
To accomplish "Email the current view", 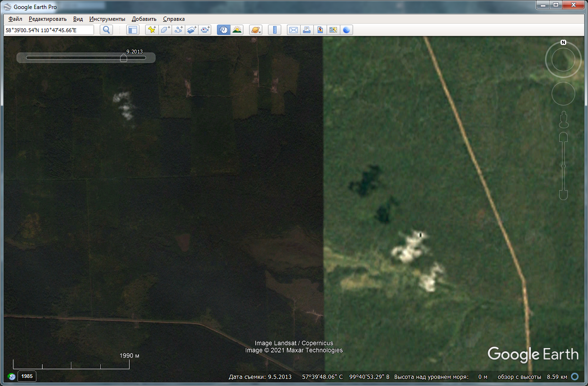I will (294, 30).
